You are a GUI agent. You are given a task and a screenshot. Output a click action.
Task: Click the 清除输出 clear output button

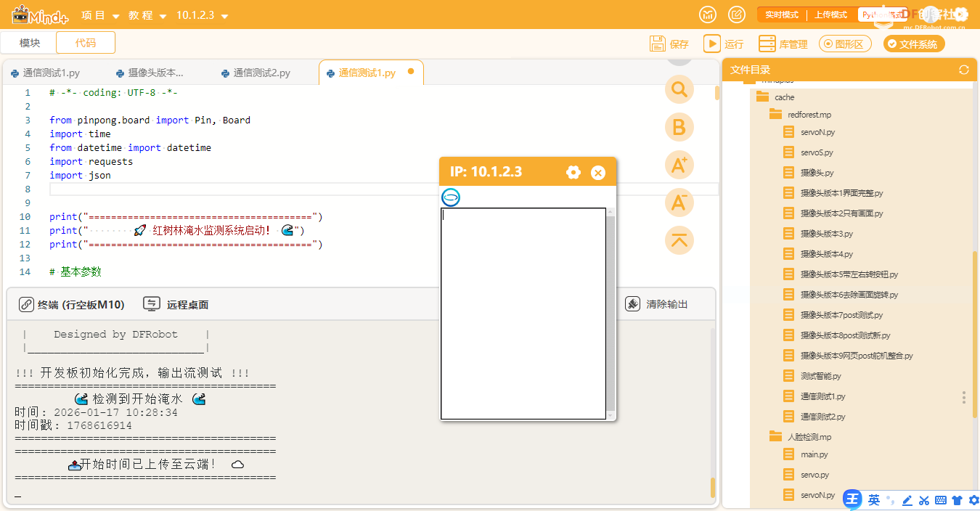[657, 304]
